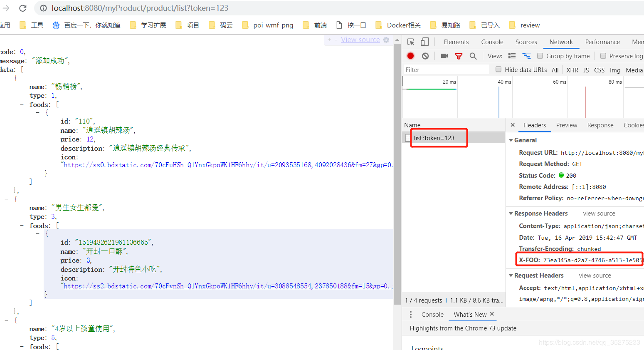The width and height of the screenshot is (644, 350).
Task: Click the capture screenshots camera icon
Action: [x=444, y=56]
